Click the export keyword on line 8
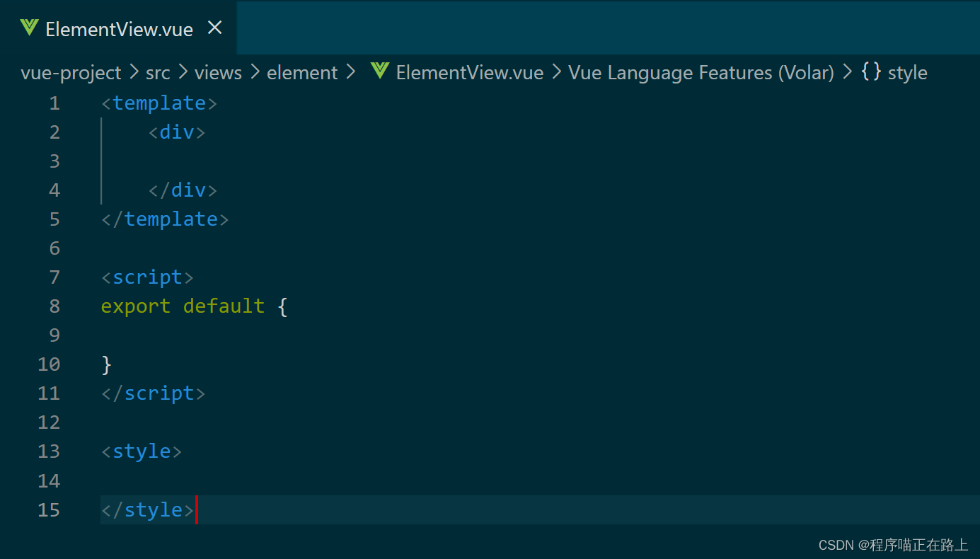Image resolution: width=980 pixels, height=559 pixels. [x=136, y=306]
